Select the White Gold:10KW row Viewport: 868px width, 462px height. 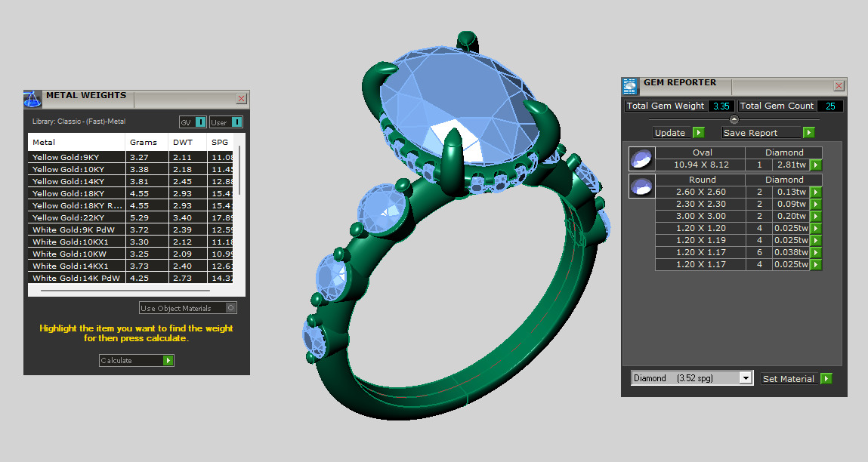[x=131, y=254]
